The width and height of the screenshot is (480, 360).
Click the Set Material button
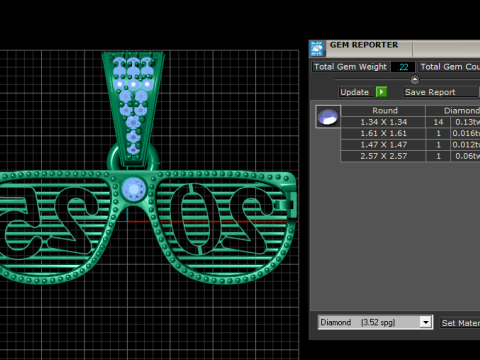click(460, 323)
